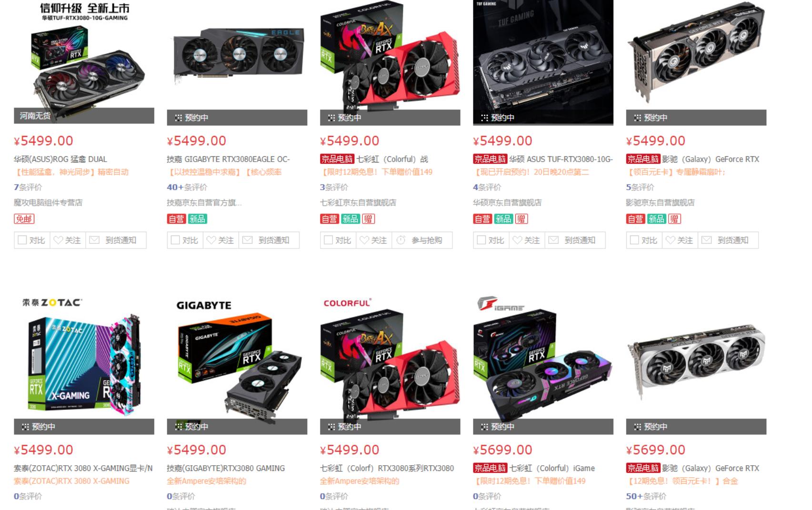Screen dimensions: 812x510
Task: Click envelope 到货通知 icon for Galaxy card
Action: (706, 240)
